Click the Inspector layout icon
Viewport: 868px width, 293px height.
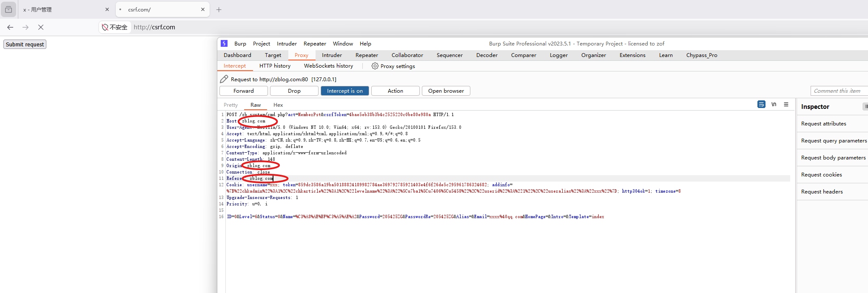(x=865, y=106)
